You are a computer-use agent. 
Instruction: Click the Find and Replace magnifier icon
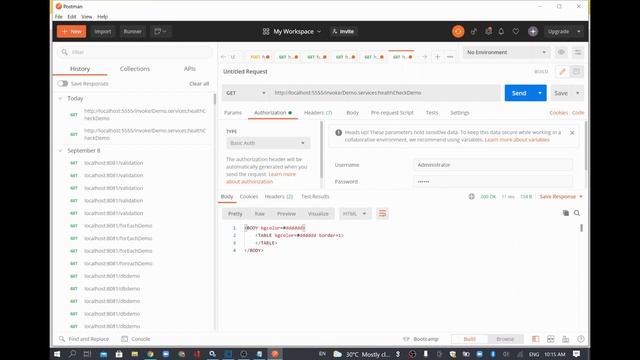pos(62,339)
